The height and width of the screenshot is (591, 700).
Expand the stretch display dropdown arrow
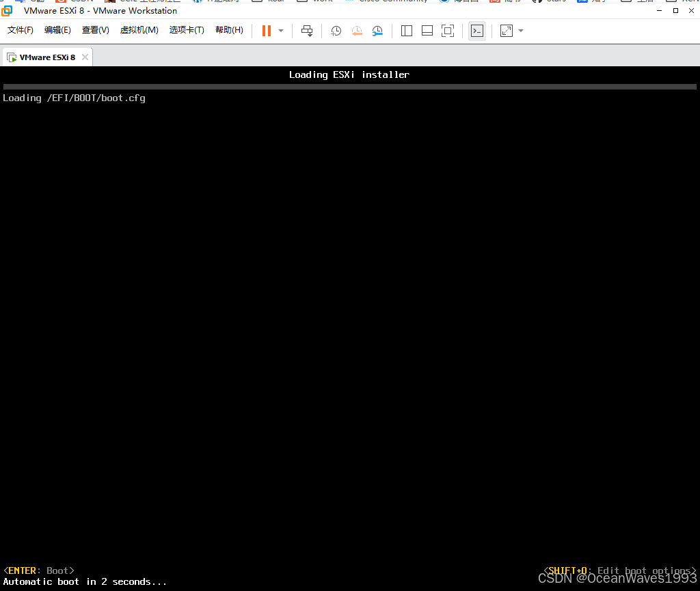click(521, 31)
